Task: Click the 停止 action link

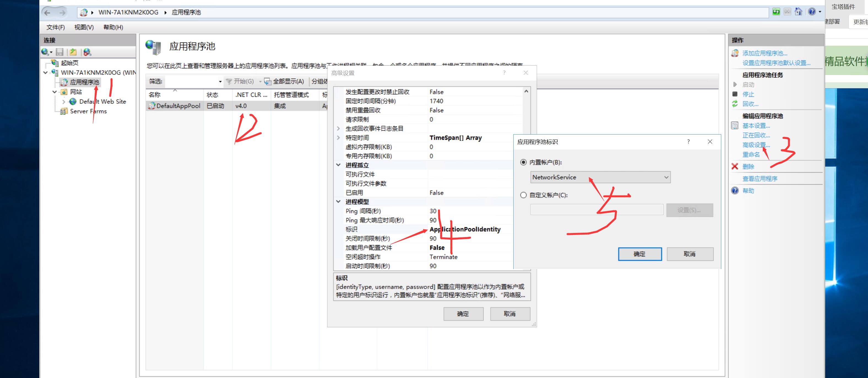Action: click(748, 95)
